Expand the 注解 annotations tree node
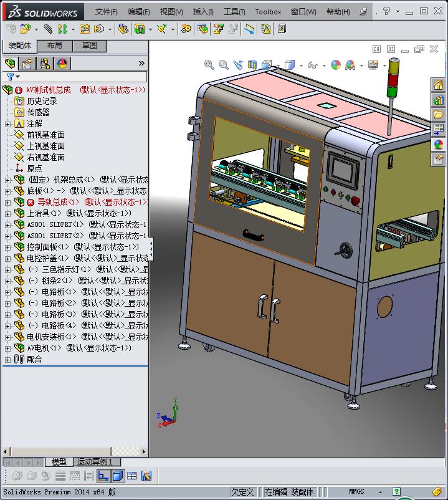This screenshot has height=500, width=448. [x=7, y=124]
